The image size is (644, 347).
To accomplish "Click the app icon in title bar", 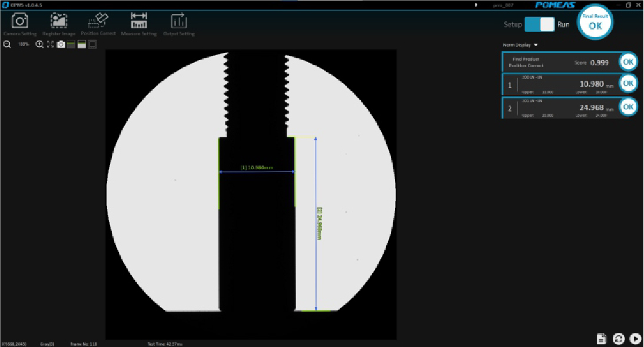I will coord(5,5).
